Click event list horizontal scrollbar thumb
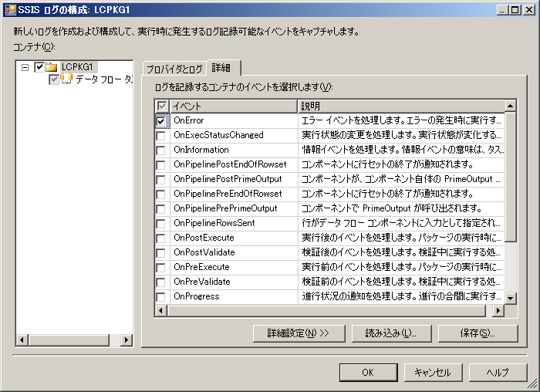 click(x=326, y=311)
